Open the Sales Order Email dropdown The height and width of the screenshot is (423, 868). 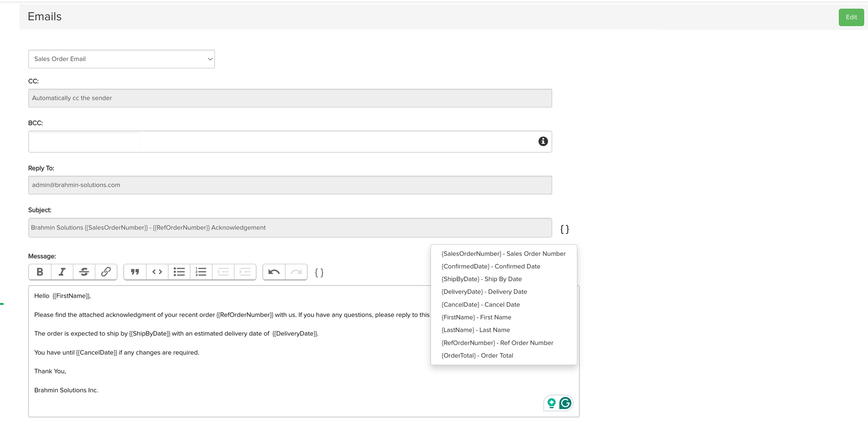tap(121, 59)
